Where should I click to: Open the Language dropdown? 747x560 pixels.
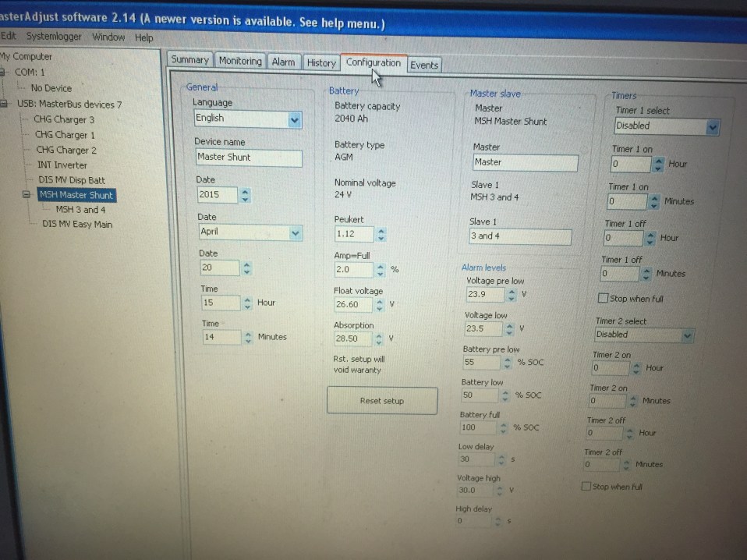point(294,120)
